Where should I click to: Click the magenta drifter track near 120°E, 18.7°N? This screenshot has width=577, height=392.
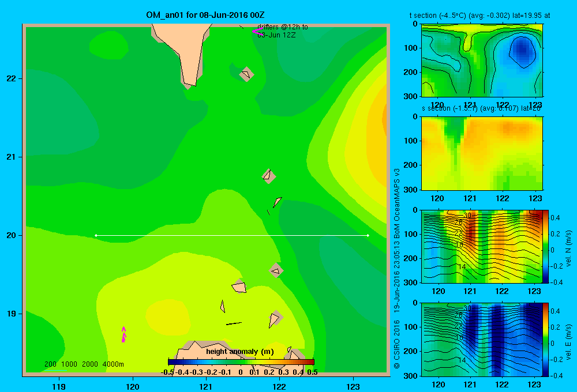[123, 334]
